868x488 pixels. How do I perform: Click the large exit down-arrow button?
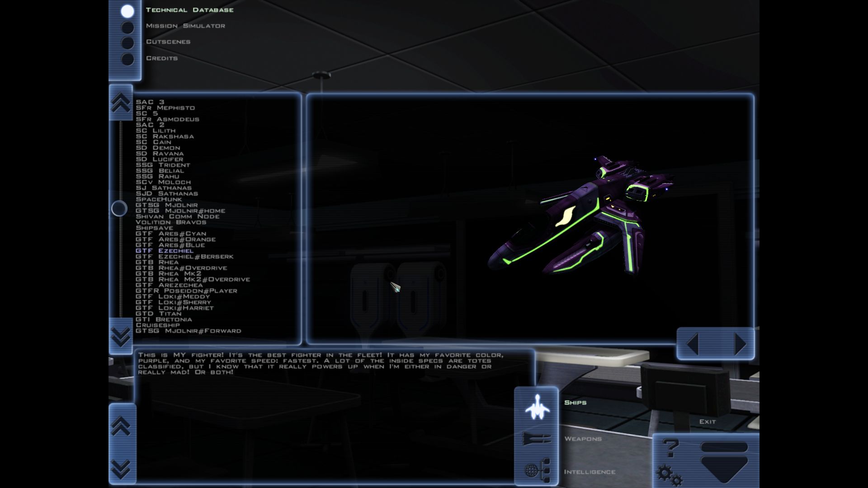click(724, 463)
